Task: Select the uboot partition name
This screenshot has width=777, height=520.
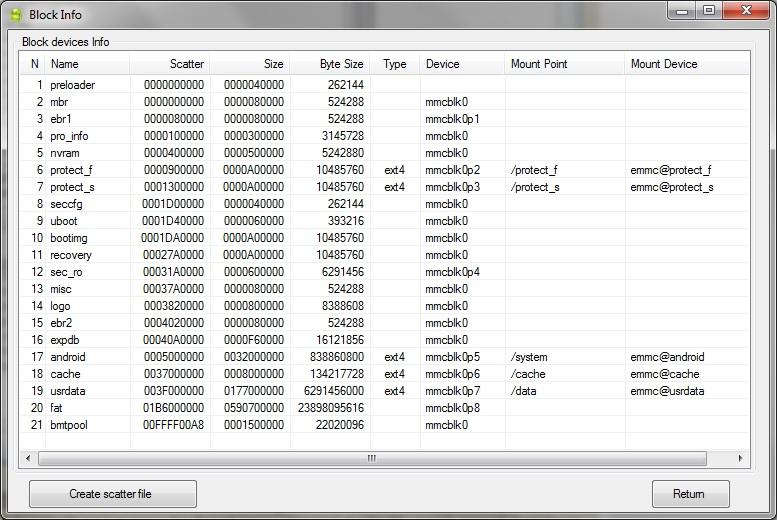Action: click(x=63, y=221)
